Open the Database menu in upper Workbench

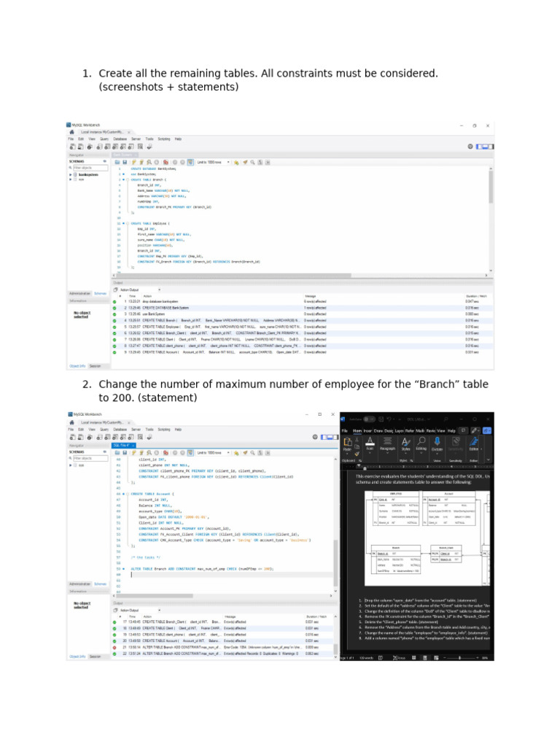(119, 138)
